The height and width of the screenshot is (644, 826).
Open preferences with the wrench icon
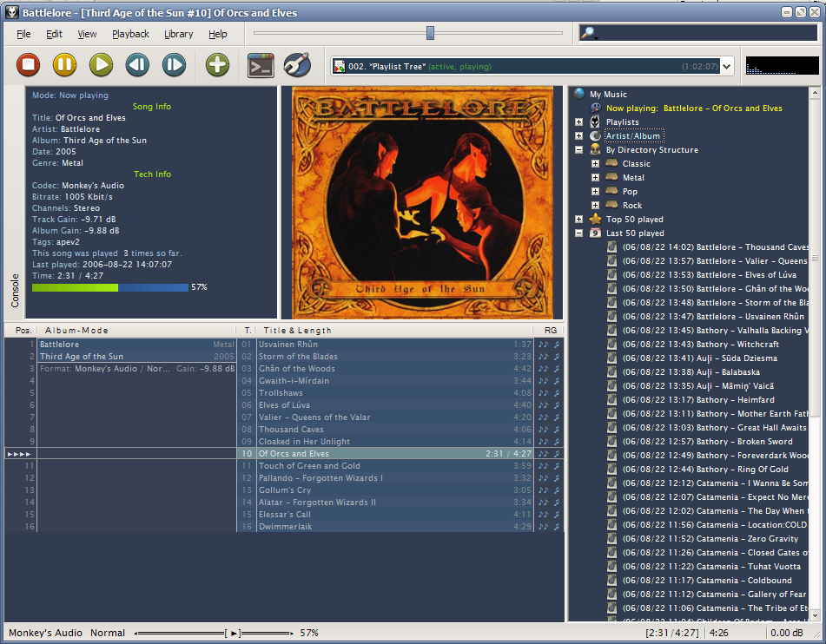296,65
